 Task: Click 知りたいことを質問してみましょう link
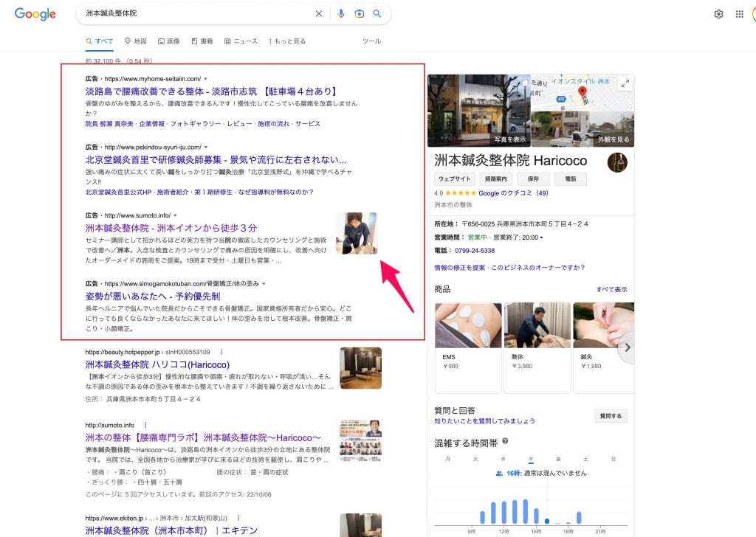coord(484,421)
